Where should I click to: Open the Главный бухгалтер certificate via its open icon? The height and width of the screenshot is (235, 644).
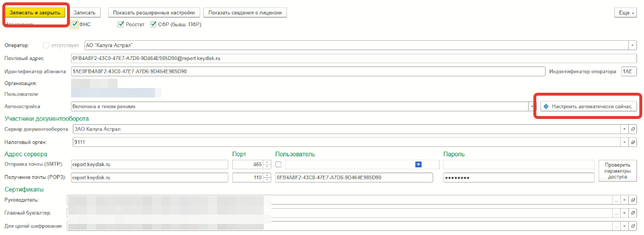click(x=632, y=213)
